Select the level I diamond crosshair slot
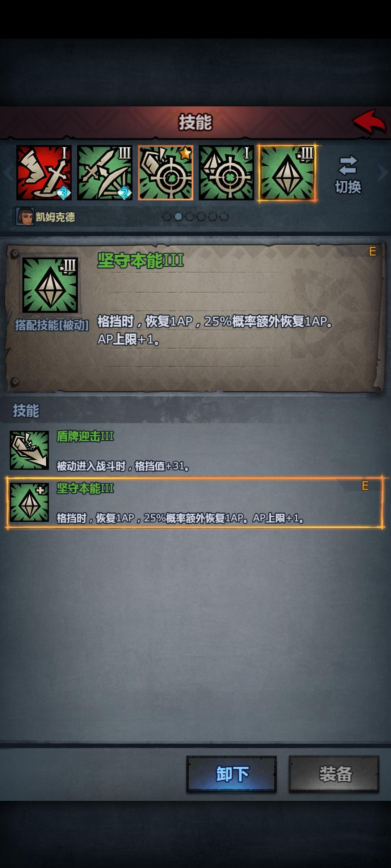391x868 pixels. (226, 173)
